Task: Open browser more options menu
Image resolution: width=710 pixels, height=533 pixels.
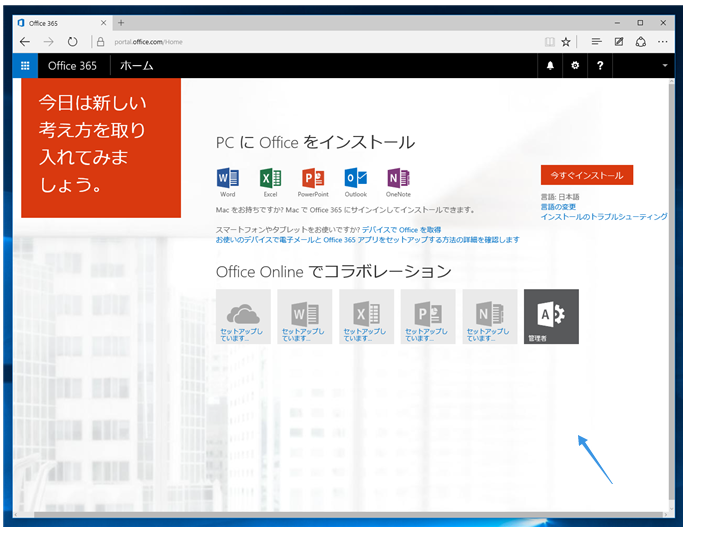Action: 662,42
